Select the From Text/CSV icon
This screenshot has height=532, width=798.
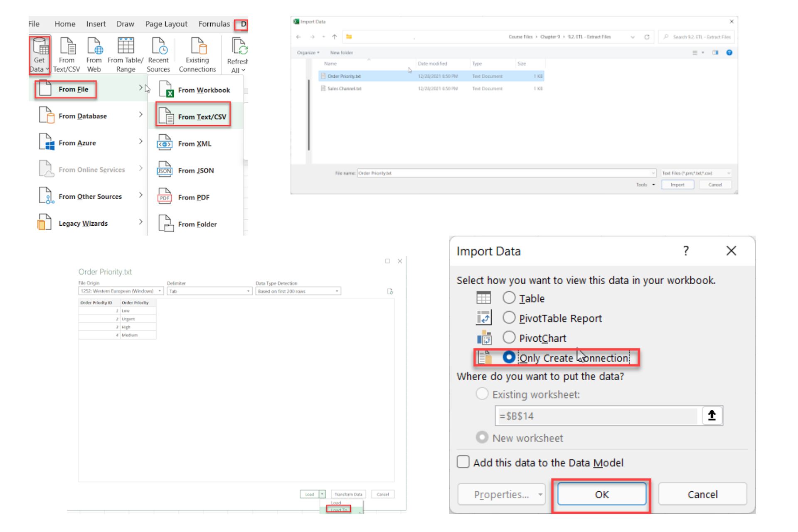[x=193, y=116]
